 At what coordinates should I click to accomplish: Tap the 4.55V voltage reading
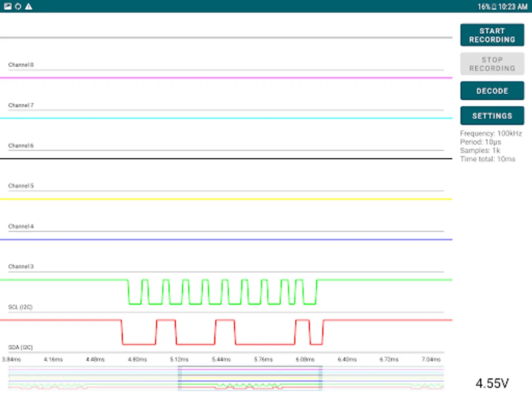(492, 383)
